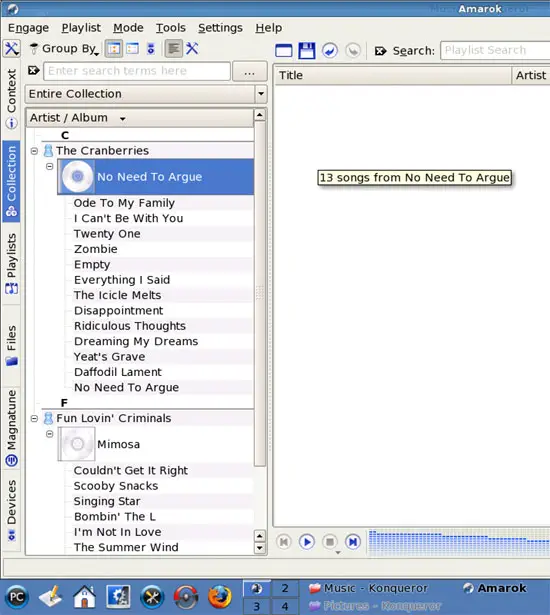The width and height of the screenshot is (550, 615).
Task: Click the stop button
Action: (x=330, y=542)
